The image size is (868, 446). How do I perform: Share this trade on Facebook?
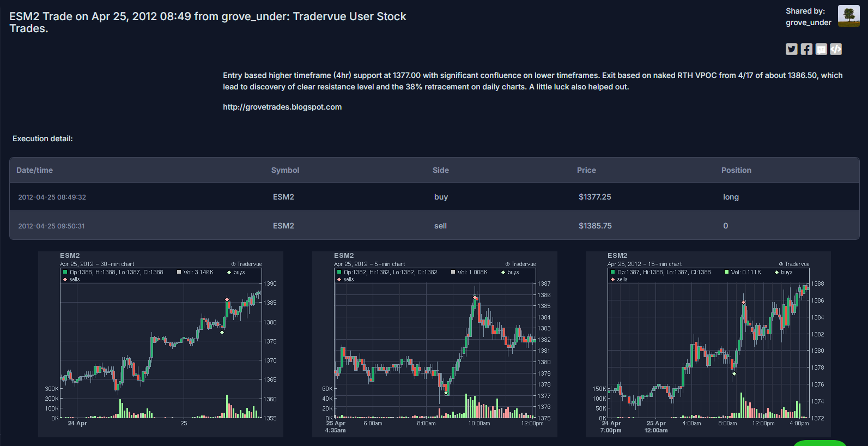(806, 49)
